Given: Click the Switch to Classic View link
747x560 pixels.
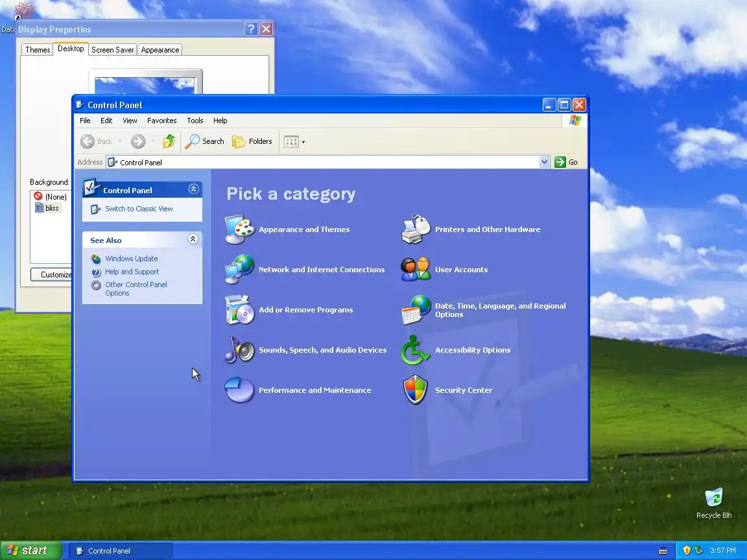Looking at the screenshot, I should click(x=139, y=209).
